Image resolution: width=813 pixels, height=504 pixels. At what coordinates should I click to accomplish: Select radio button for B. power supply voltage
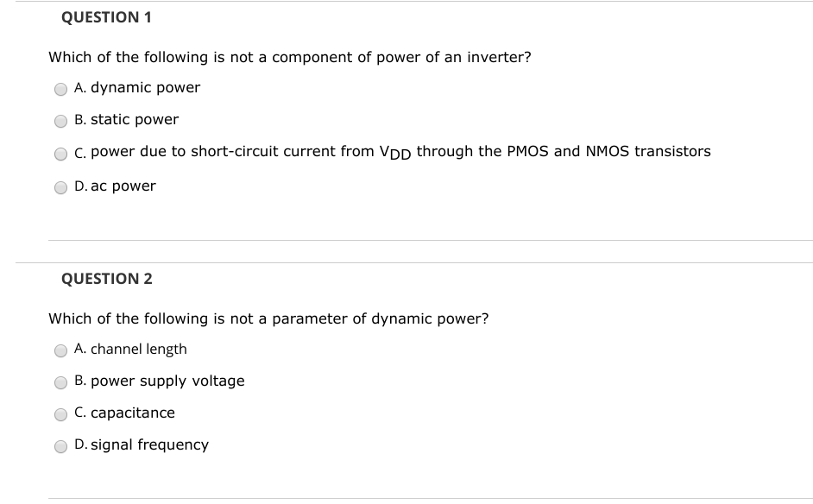tap(60, 381)
